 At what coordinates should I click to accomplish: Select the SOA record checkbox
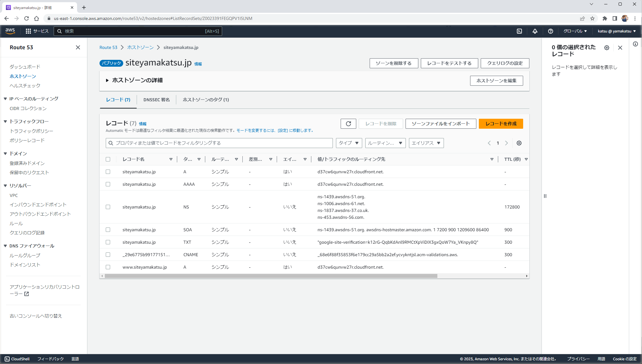click(x=108, y=230)
